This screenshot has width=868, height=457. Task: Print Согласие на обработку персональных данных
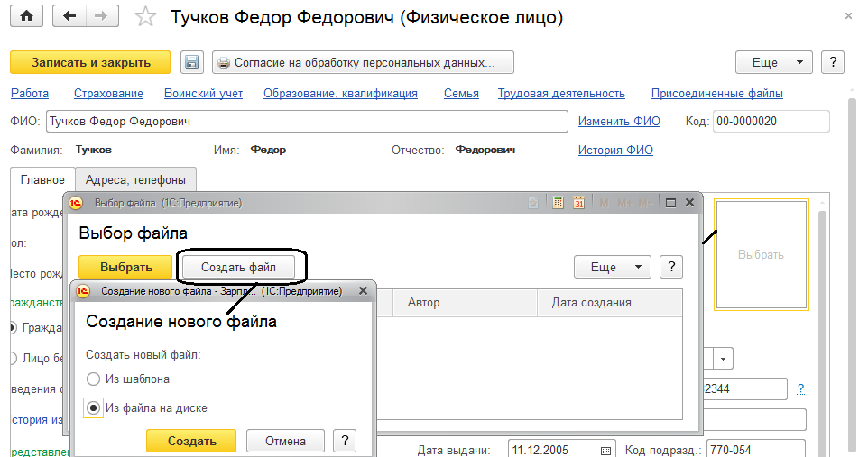(x=363, y=62)
